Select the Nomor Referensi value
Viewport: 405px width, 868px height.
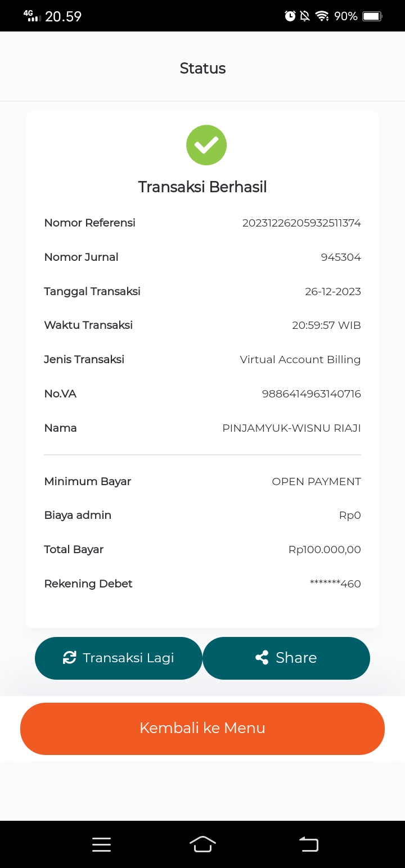(301, 223)
